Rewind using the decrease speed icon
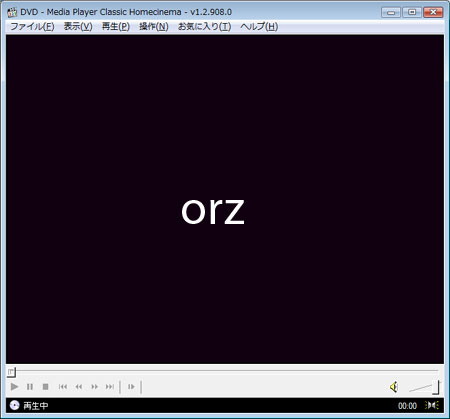450x419 pixels. (x=79, y=387)
